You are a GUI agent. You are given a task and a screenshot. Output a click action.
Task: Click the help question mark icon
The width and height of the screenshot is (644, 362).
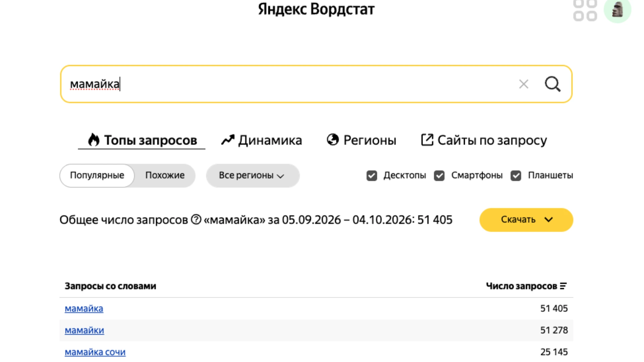pyautogui.click(x=196, y=220)
